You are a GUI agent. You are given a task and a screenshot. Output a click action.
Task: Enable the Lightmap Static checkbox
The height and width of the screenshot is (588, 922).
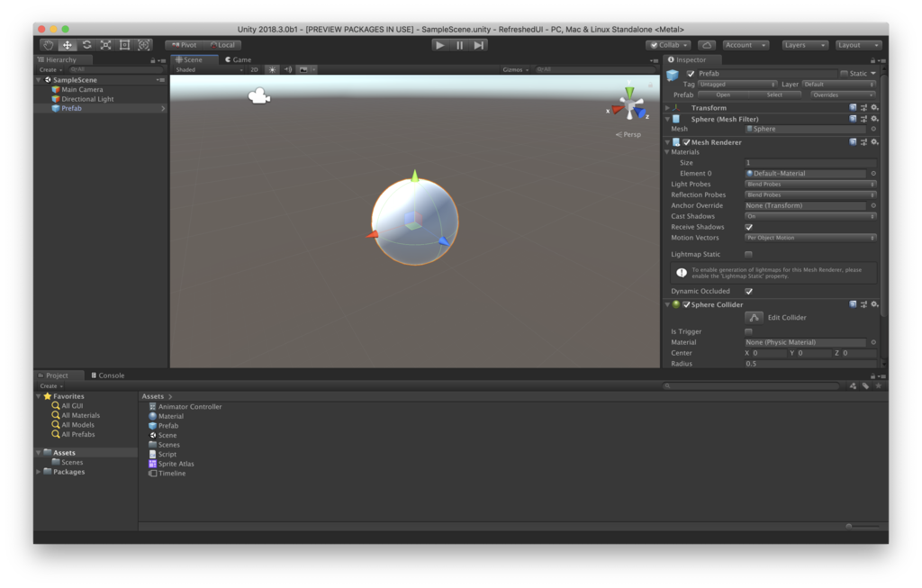[x=748, y=254]
